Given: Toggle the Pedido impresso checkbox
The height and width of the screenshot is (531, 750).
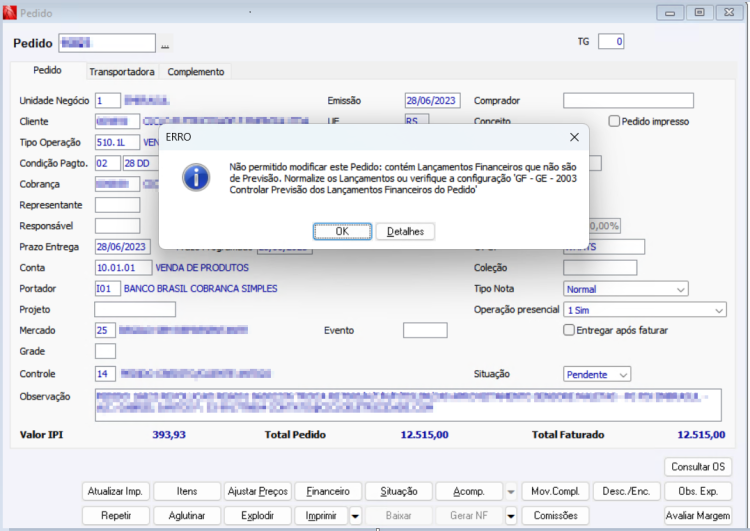Looking at the screenshot, I should [x=614, y=121].
